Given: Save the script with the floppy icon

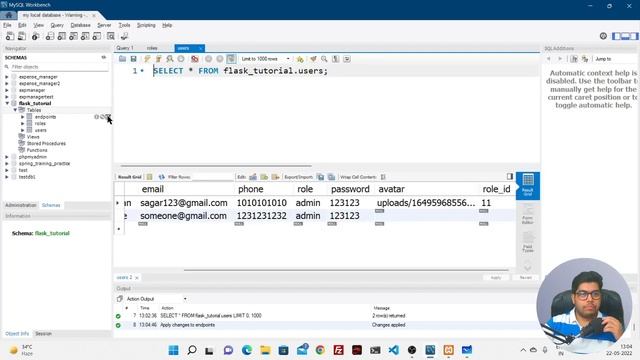Looking at the screenshot, I should pos(133,59).
